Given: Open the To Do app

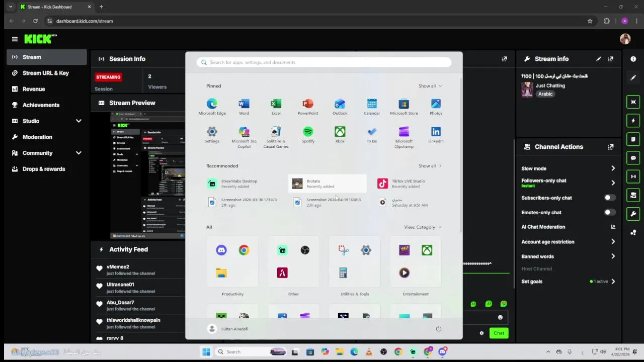Looking at the screenshot, I should 372,135.
